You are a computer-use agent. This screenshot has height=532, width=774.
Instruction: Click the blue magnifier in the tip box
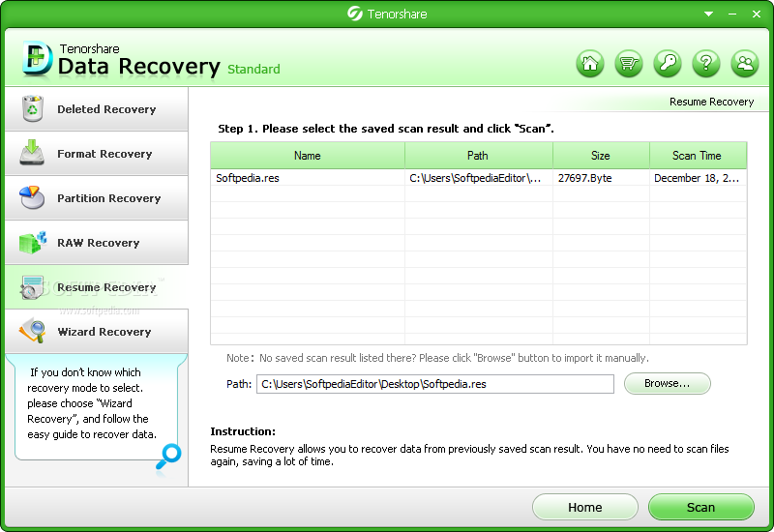click(168, 457)
